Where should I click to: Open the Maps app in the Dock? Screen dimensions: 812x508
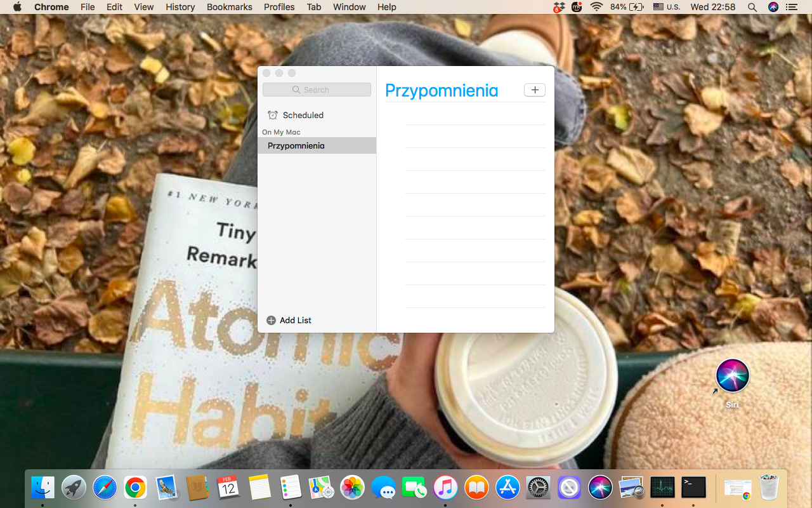[x=321, y=488]
